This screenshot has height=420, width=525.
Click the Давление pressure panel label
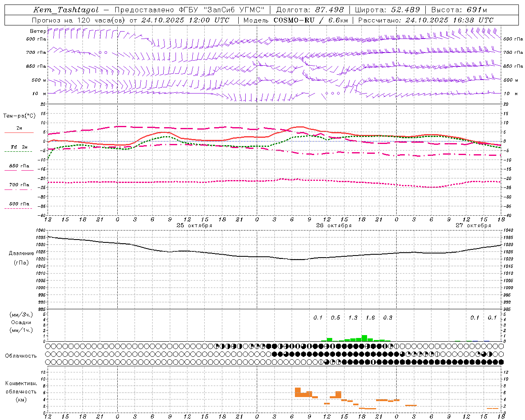[21, 253]
